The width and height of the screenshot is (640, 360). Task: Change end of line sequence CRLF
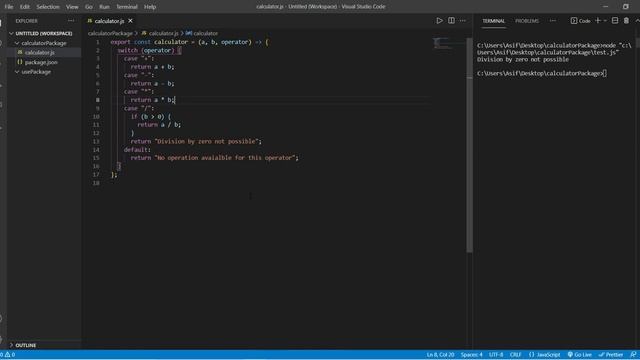516,355
